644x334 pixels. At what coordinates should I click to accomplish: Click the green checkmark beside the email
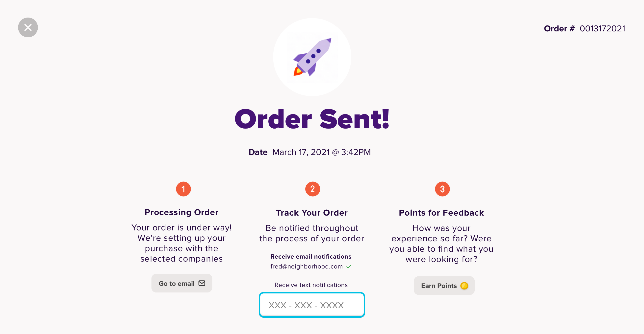pyautogui.click(x=349, y=267)
